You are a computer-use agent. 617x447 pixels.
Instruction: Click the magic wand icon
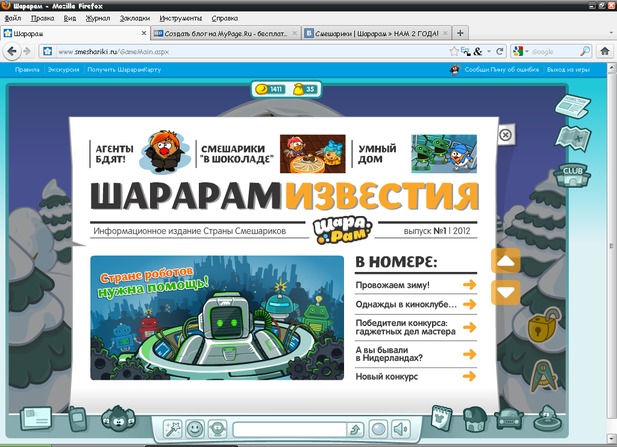(172, 429)
